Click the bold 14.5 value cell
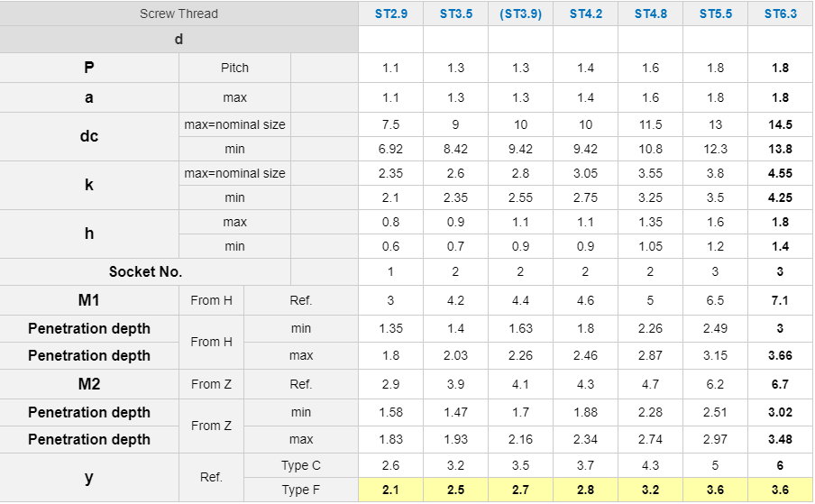815x504 pixels. pyautogui.click(x=780, y=124)
